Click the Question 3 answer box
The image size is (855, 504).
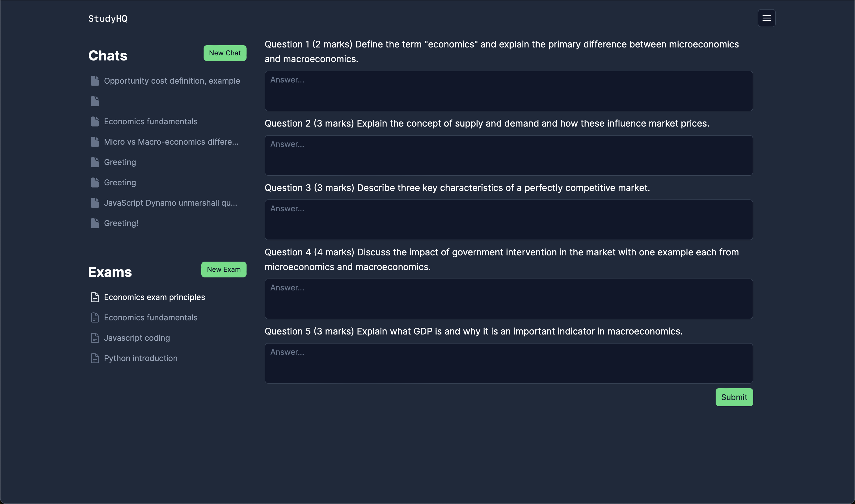(509, 220)
